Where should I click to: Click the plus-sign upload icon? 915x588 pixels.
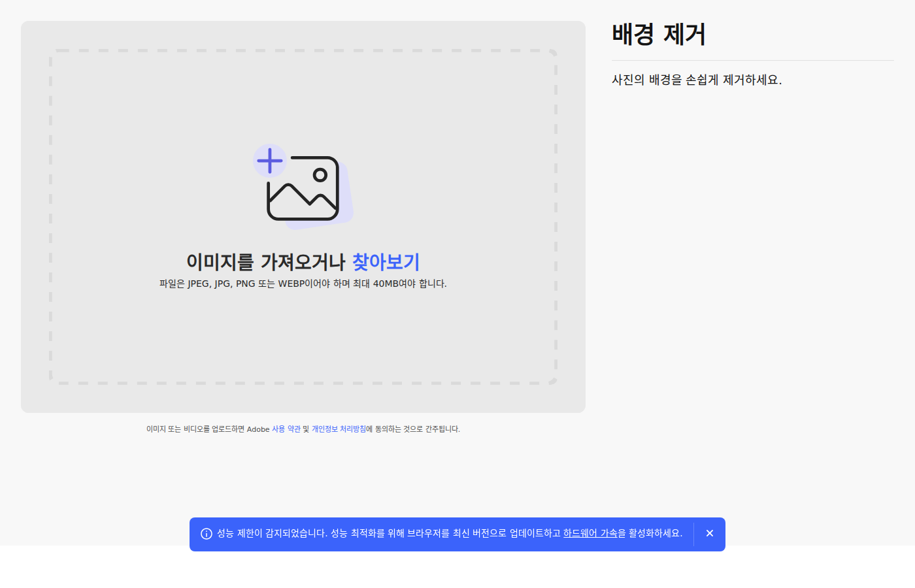pyautogui.click(x=270, y=160)
